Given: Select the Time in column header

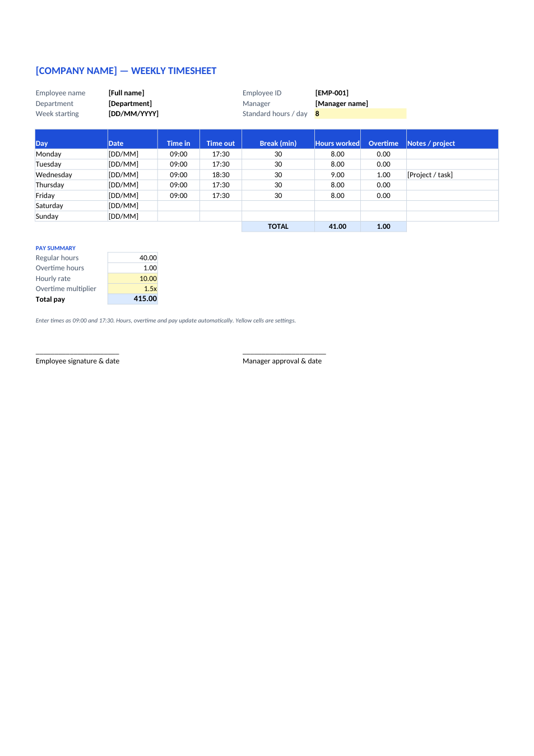Looking at the screenshot, I should point(179,139).
